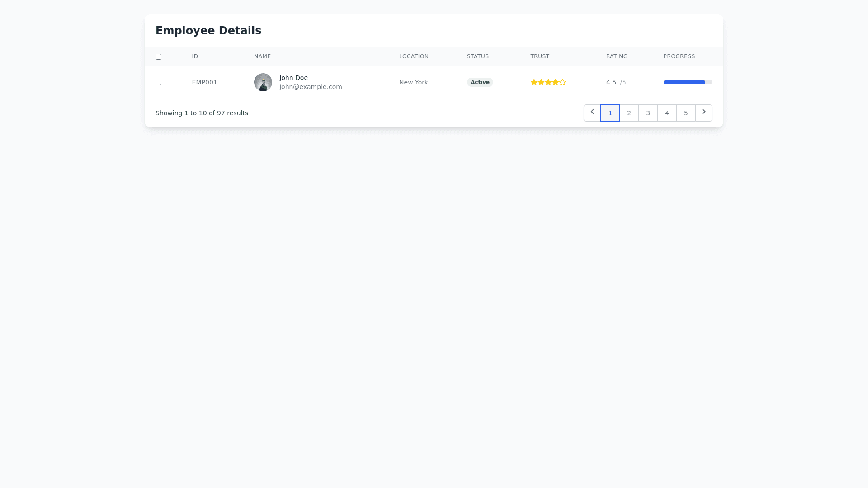868x488 pixels.
Task: Select current page 1 button
Action: (x=610, y=113)
